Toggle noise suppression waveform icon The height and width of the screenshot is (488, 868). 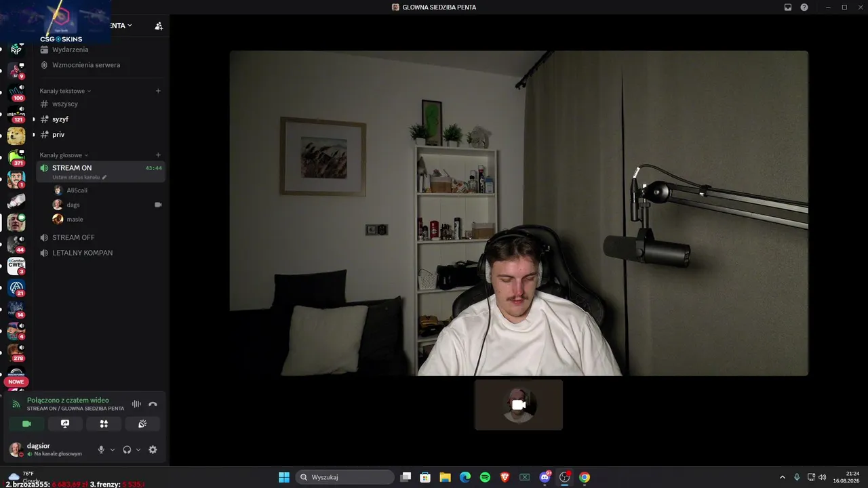[x=136, y=404]
